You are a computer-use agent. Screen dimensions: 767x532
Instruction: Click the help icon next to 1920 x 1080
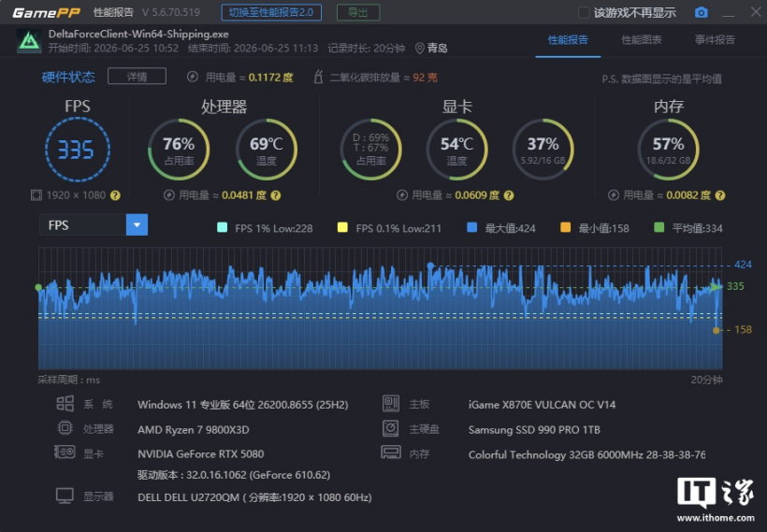point(115,195)
